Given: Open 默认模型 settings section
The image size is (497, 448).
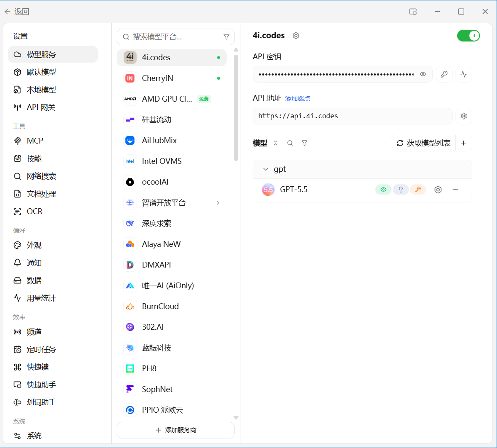Looking at the screenshot, I should [53, 72].
